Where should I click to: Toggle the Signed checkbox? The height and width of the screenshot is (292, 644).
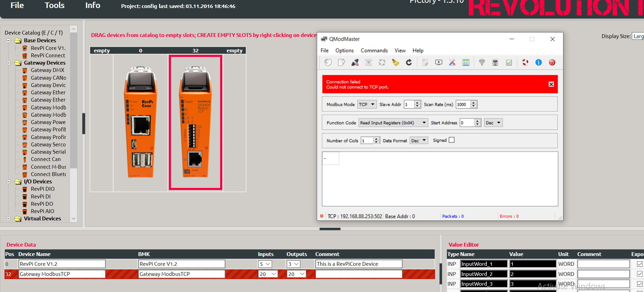(452, 140)
